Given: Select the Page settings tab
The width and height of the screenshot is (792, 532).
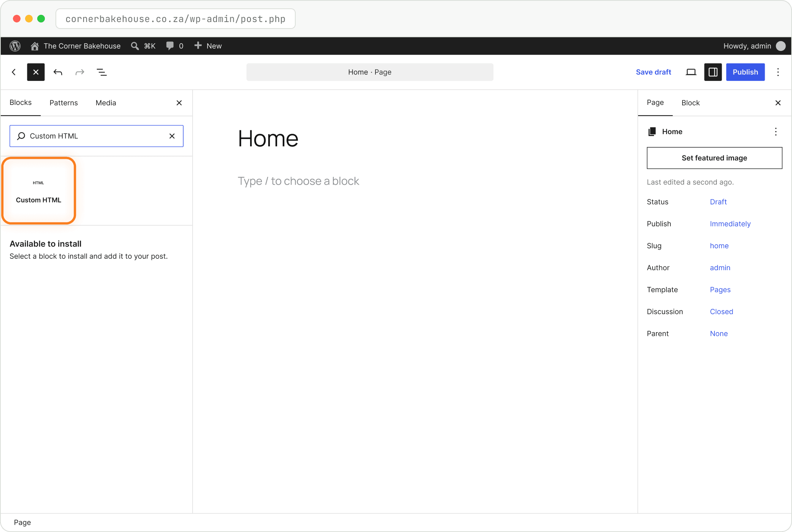Looking at the screenshot, I should [655, 103].
